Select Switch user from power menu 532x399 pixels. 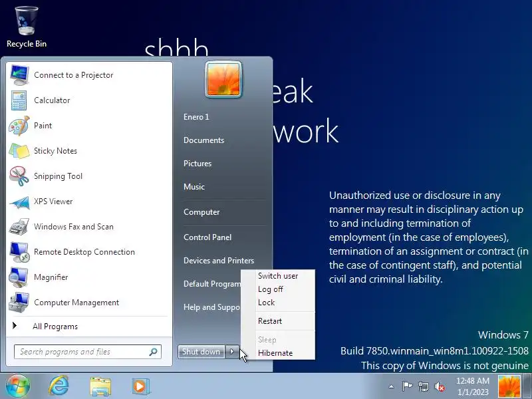click(278, 276)
